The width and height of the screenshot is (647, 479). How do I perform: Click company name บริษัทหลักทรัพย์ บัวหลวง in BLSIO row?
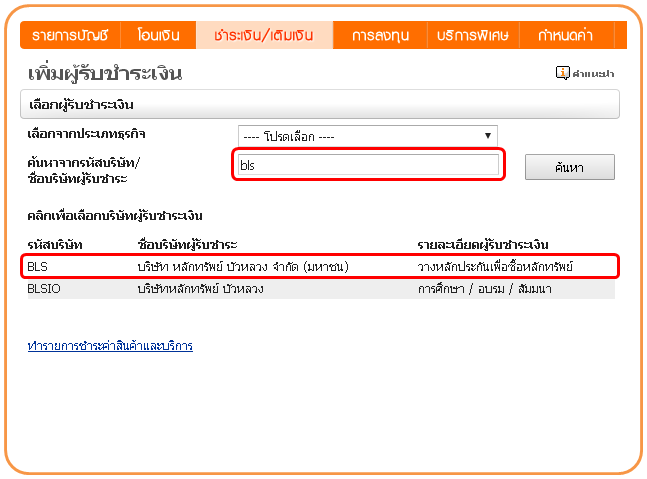click(201, 288)
